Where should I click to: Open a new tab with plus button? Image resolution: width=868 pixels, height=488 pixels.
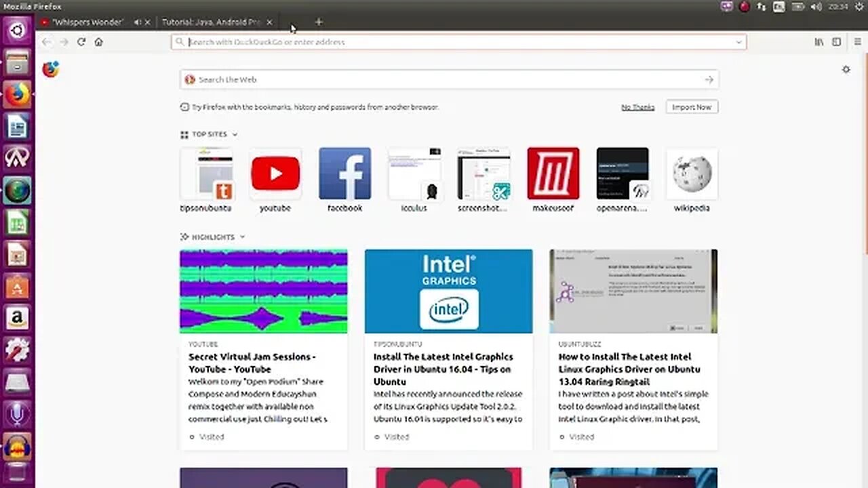click(319, 22)
